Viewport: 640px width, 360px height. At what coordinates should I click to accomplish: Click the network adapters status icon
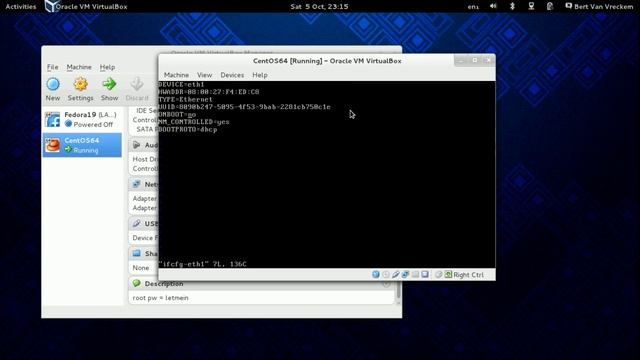pyautogui.click(x=405, y=274)
